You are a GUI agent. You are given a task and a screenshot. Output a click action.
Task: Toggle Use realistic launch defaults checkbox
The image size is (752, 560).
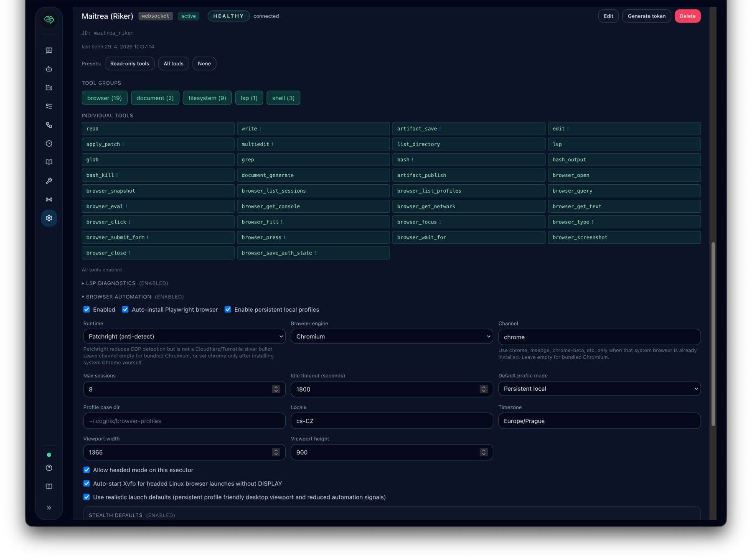coord(86,497)
